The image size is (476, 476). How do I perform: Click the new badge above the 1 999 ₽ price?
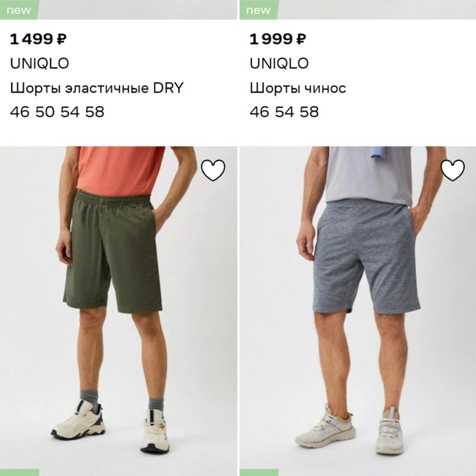pyautogui.click(x=258, y=10)
